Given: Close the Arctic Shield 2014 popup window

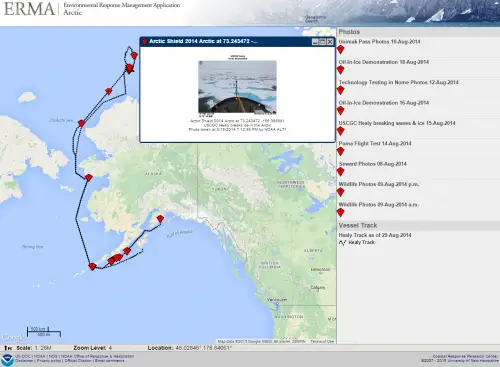Looking at the screenshot, I should pos(330,42).
